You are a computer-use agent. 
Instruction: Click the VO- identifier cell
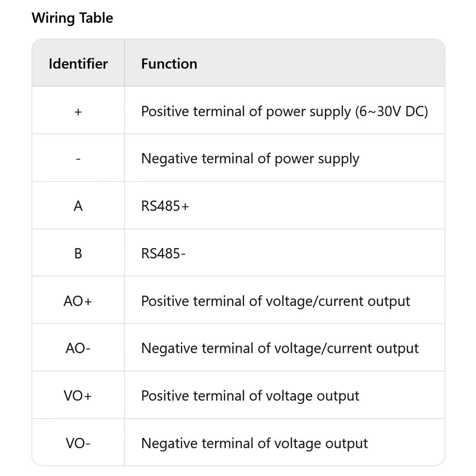click(x=78, y=444)
